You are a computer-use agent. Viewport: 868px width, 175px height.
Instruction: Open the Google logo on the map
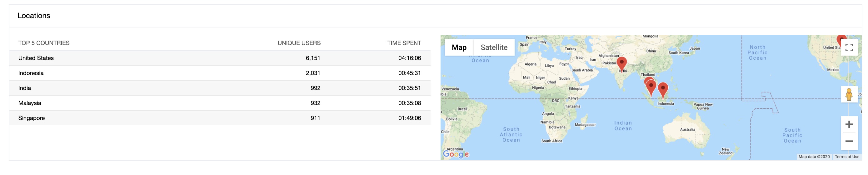(456, 154)
